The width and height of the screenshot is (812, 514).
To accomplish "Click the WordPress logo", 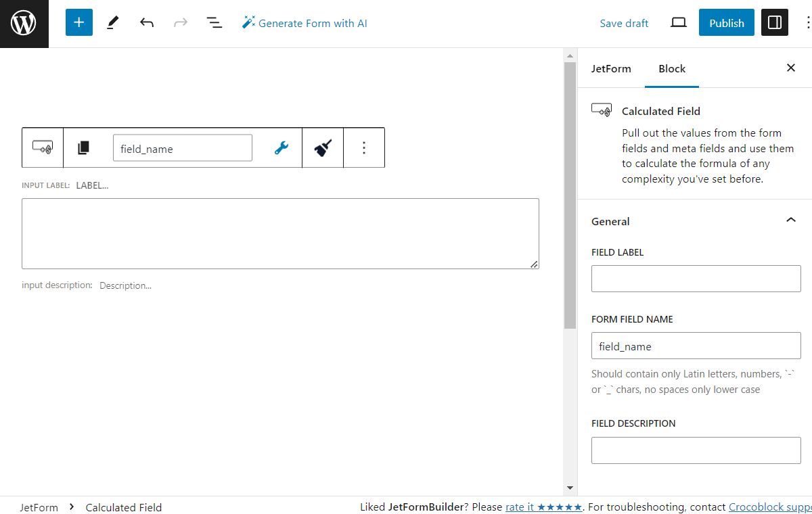I will tap(24, 22).
